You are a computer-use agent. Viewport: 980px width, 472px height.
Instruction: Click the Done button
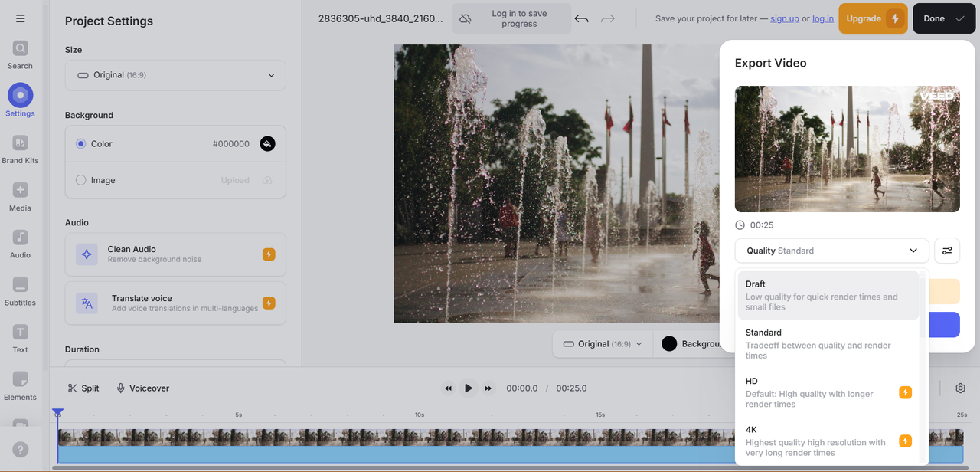[x=943, y=18]
